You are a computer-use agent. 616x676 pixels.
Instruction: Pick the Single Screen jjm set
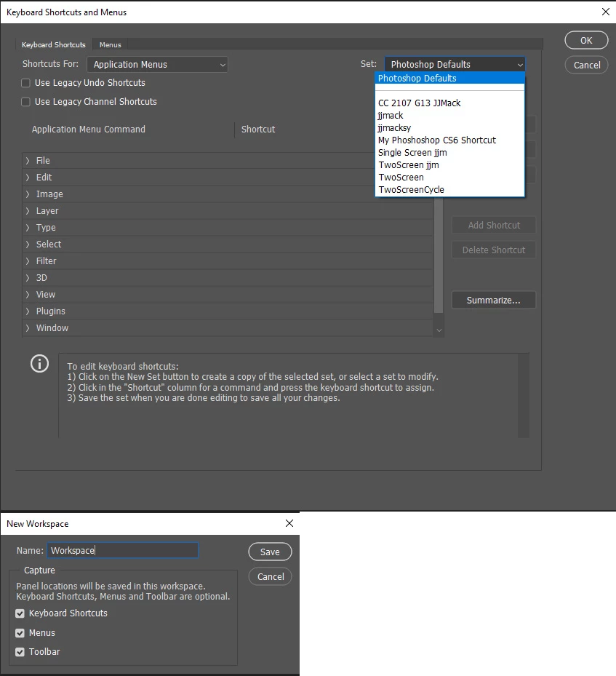point(449,153)
